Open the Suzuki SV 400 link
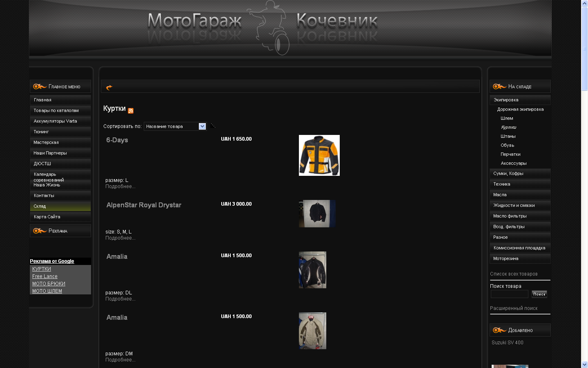Screen dimensions: 588x368 point(508,343)
